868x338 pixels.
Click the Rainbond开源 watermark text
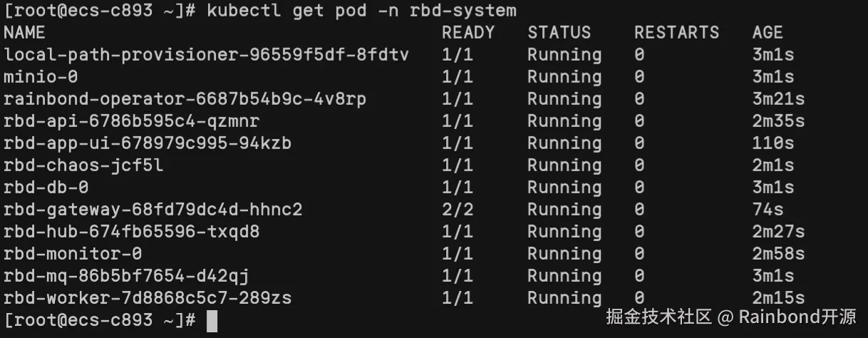tap(797, 316)
